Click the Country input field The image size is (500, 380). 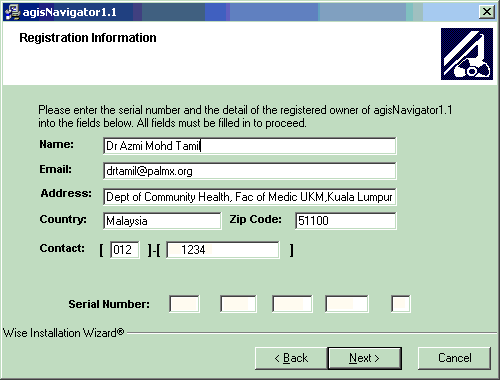coord(162,221)
